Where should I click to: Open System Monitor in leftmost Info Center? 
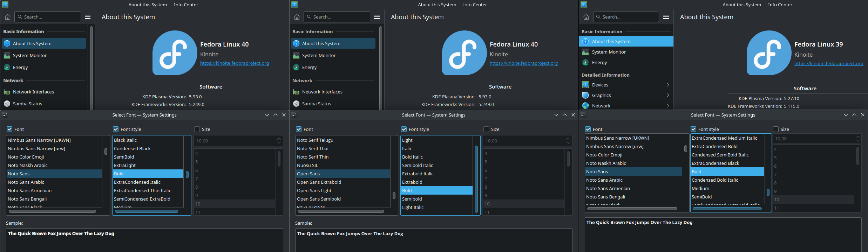click(x=44, y=55)
